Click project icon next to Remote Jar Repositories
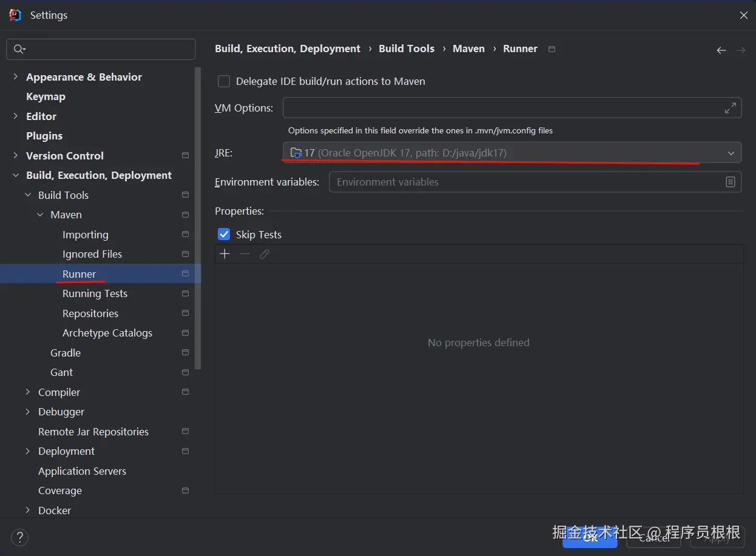 pyautogui.click(x=185, y=432)
